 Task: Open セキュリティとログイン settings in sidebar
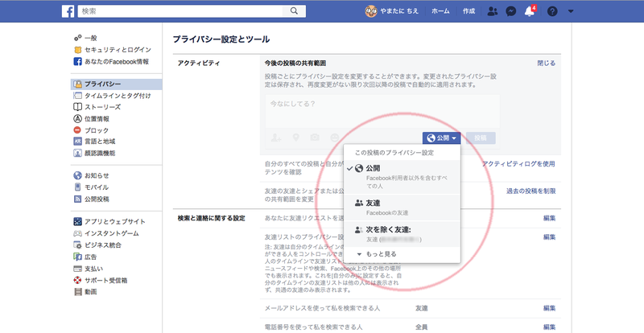pyautogui.click(x=118, y=50)
